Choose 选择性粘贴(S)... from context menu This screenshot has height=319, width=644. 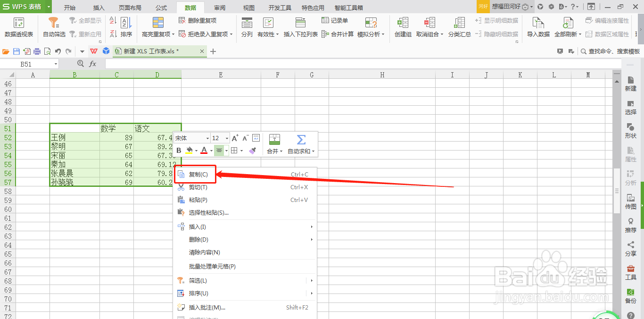pyautogui.click(x=245, y=213)
